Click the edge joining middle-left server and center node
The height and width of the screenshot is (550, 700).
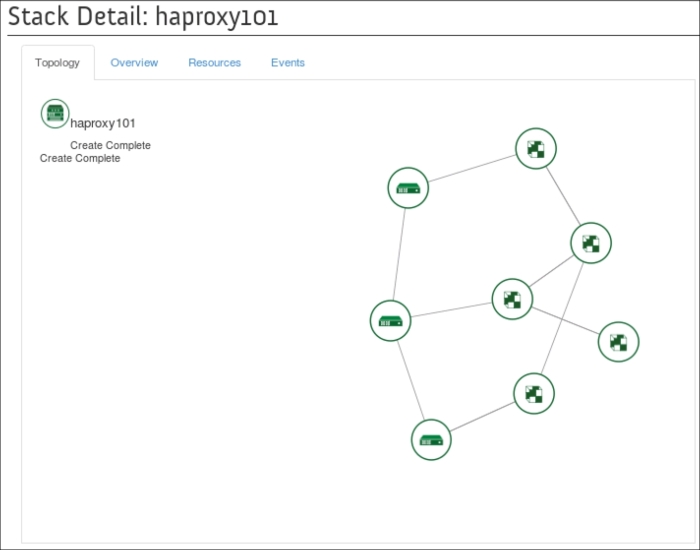(451, 310)
